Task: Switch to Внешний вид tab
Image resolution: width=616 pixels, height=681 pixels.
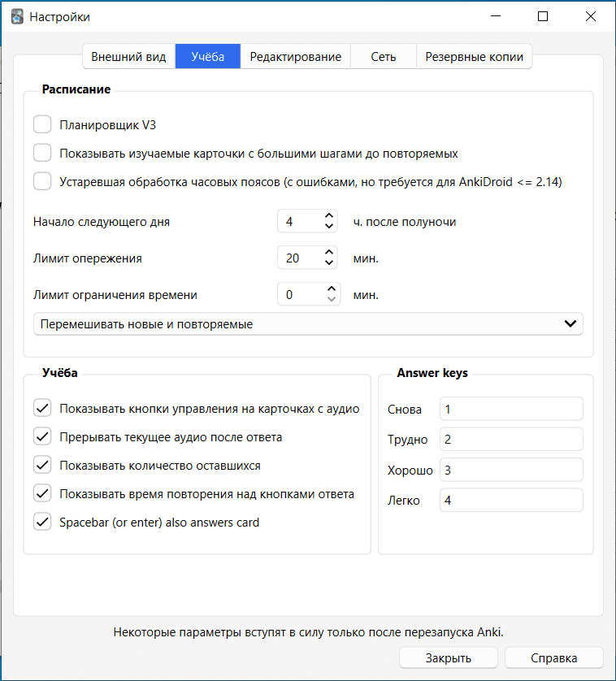Action: point(128,57)
